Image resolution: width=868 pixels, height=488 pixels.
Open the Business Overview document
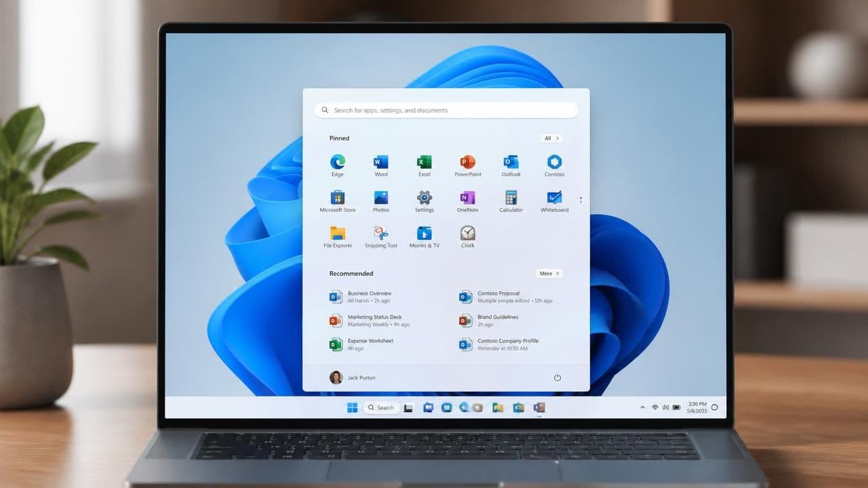(361, 297)
